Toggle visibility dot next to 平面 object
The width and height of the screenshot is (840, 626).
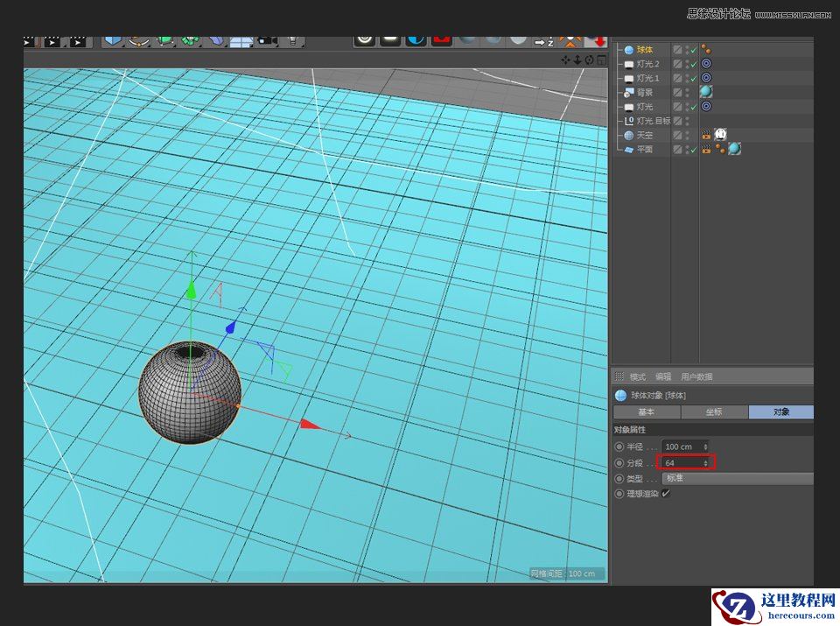[686, 147]
